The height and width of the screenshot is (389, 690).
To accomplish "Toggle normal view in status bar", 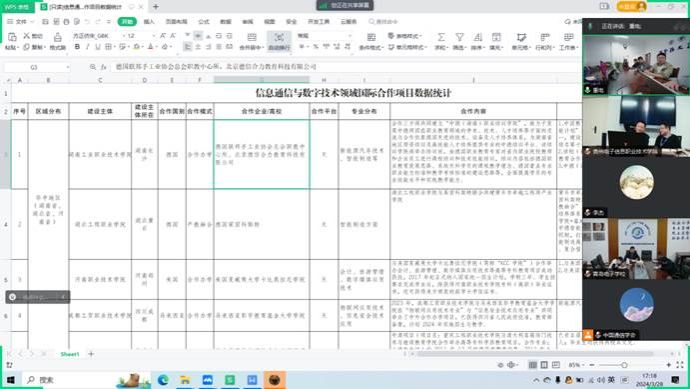I will point(533,365).
